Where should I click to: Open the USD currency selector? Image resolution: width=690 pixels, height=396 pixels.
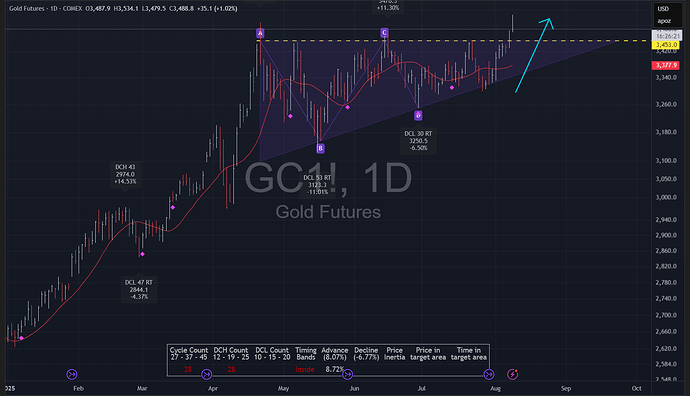pyautogui.click(x=663, y=9)
